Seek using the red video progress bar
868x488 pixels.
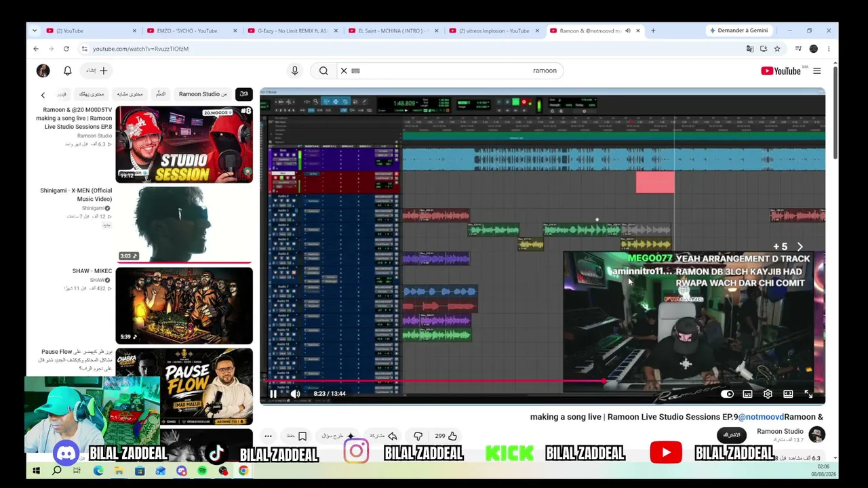point(542,381)
